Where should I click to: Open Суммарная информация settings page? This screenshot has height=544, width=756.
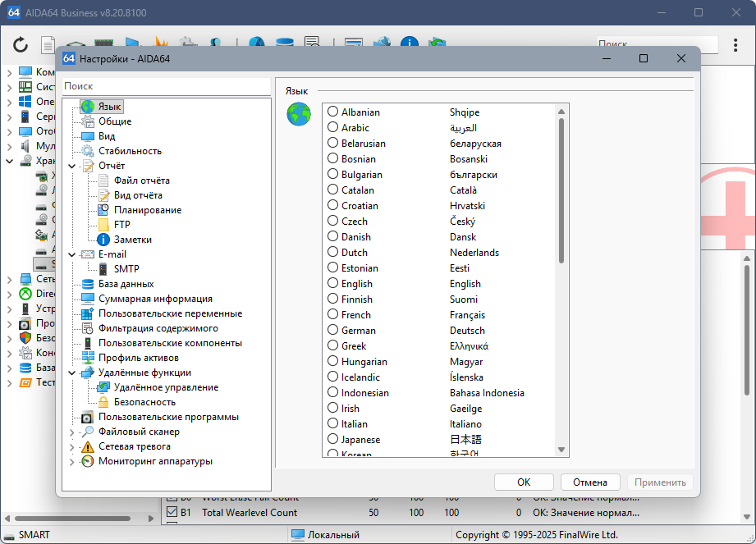[155, 299]
